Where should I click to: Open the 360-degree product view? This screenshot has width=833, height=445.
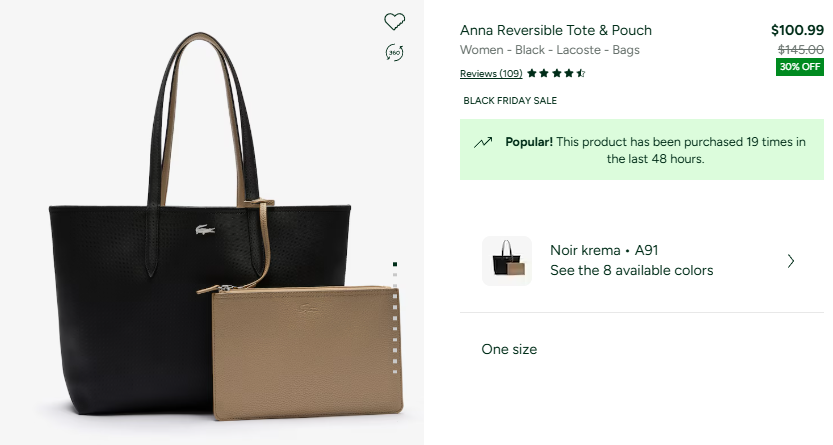[394, 52]
